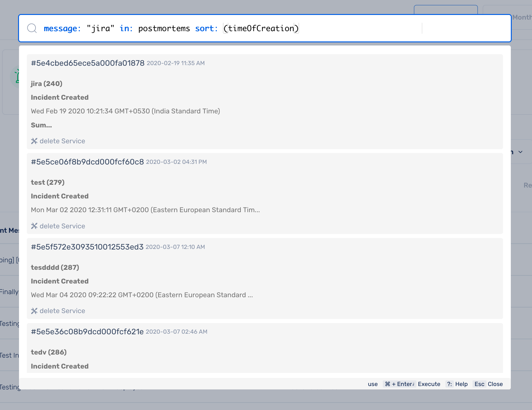Click the jira (240) title
This screenshot has width=532, height=410.
coord(47,83)
